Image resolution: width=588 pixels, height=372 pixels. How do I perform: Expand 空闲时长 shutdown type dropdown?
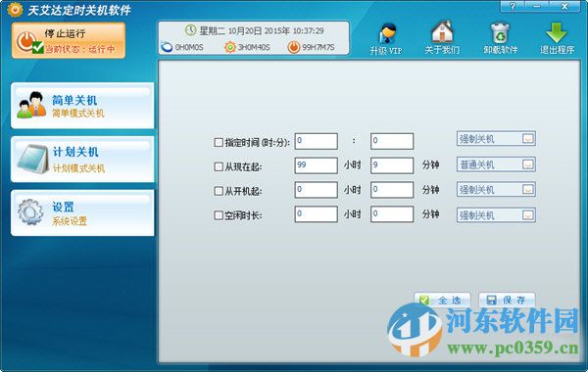[528, 215]
